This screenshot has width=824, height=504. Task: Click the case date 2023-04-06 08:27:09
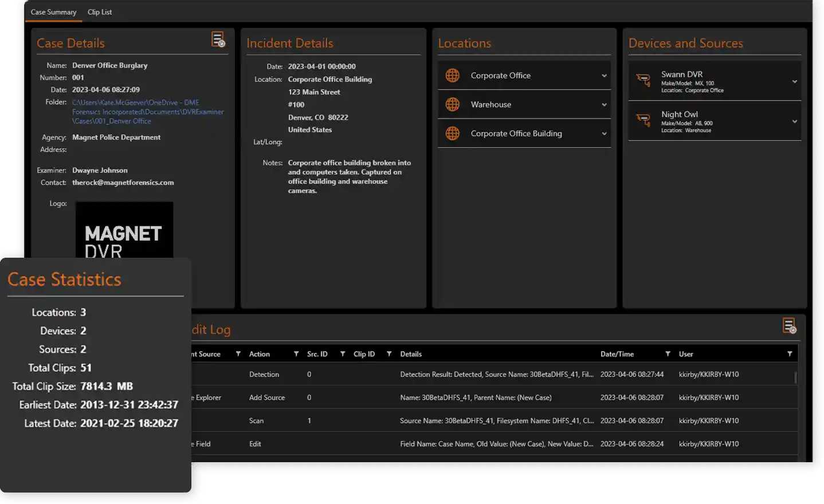click(x=106, y=90)
